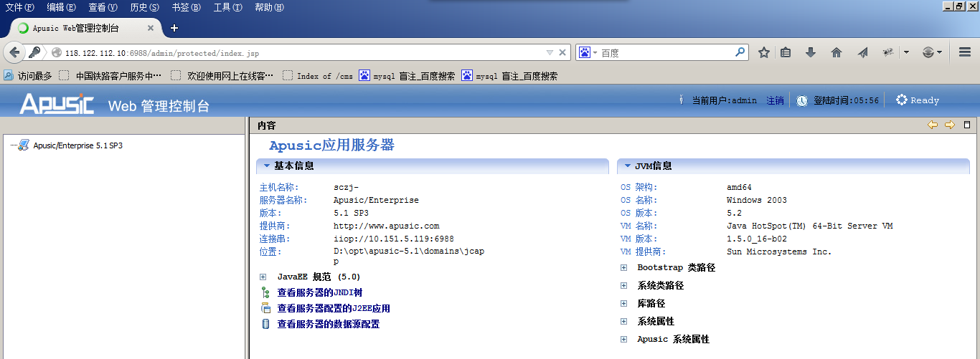Screen dimensions: 980x359
Task: Open the 书签 menu
Action: click(x=186, y=7)
